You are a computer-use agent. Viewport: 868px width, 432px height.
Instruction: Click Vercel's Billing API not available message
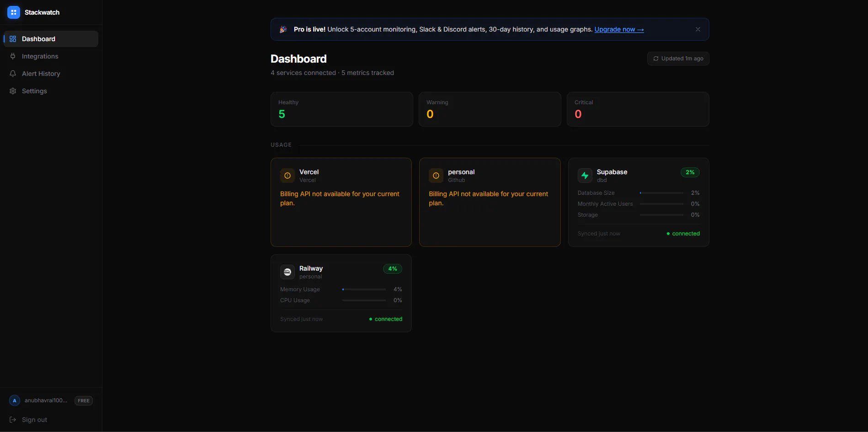coord(340,198)
